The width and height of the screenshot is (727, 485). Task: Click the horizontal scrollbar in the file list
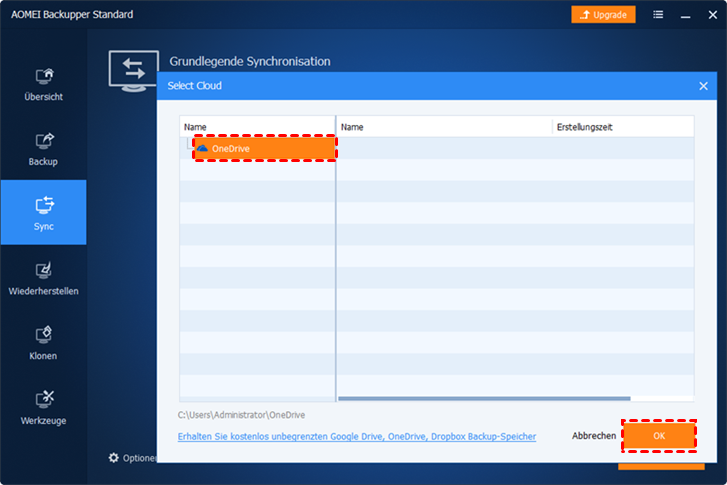pyautogui.click(x=484, y=398)
